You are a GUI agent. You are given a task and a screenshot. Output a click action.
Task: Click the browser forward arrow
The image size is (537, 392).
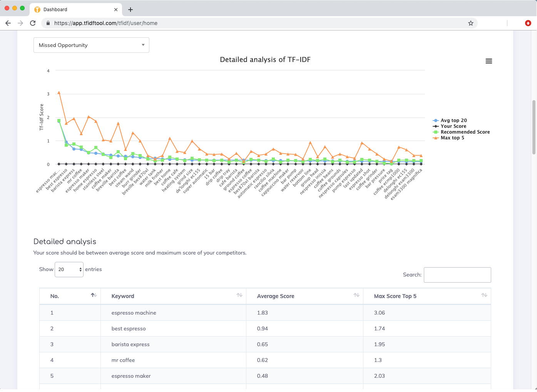click(x=20, y=23)
